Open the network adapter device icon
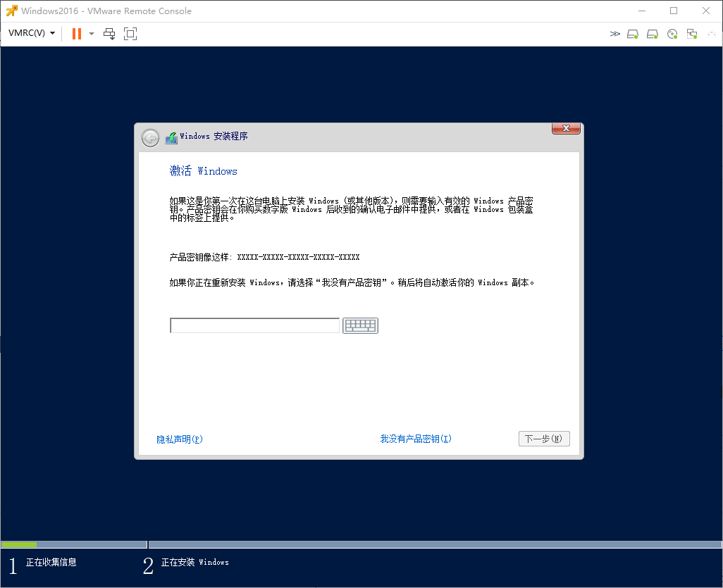 (692, 34)
